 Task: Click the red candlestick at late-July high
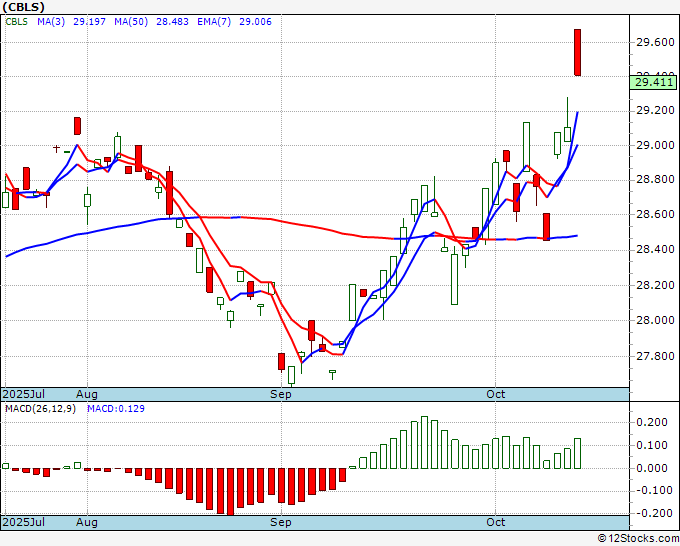pyautogui.click(x=77, y=126)
